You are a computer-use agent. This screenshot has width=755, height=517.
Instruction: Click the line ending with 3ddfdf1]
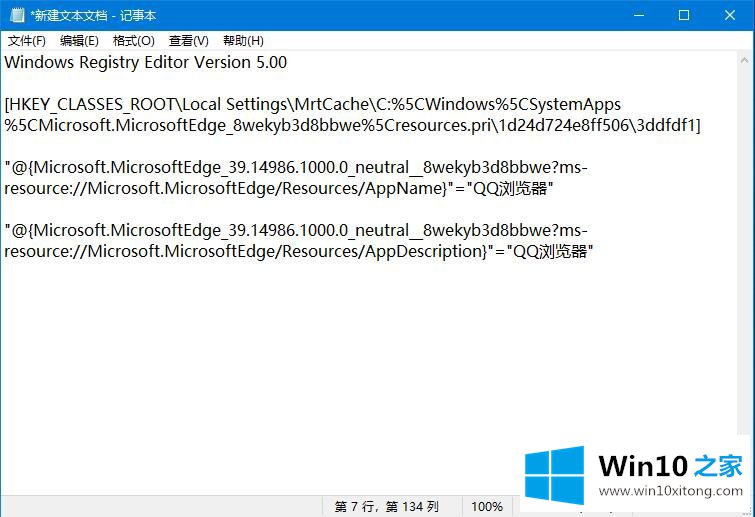pyautogui.click(x=352, y=126)
